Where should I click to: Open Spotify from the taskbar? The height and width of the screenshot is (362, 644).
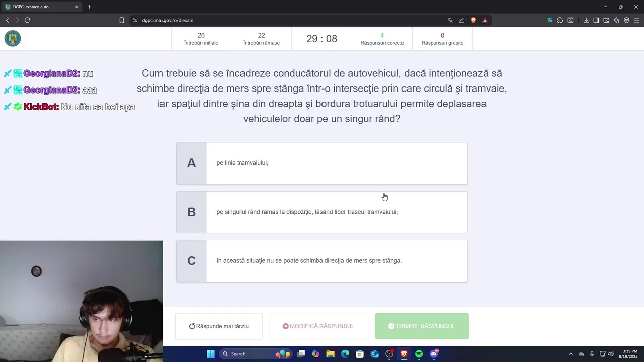click(x=419, y=354)
